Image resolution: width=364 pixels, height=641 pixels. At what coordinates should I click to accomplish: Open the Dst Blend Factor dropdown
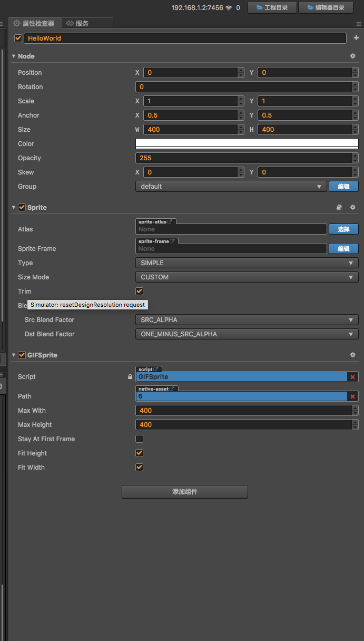[247, 334]
